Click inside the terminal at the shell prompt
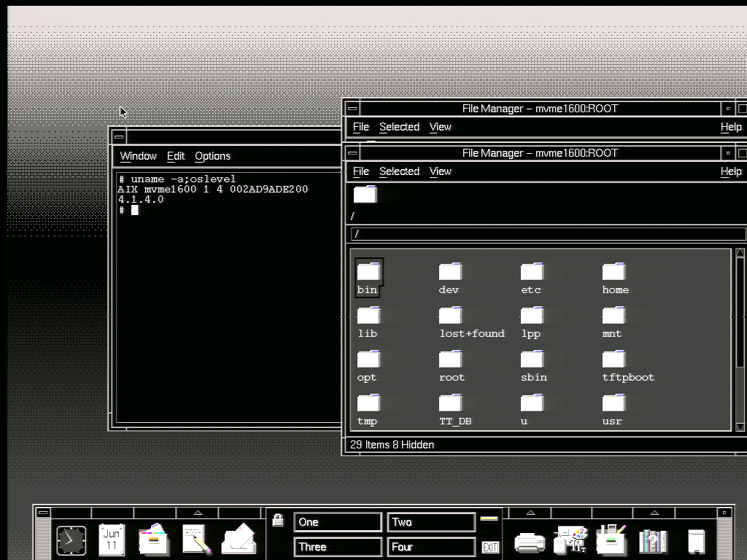The image size is (747, 560). (135, 210)
